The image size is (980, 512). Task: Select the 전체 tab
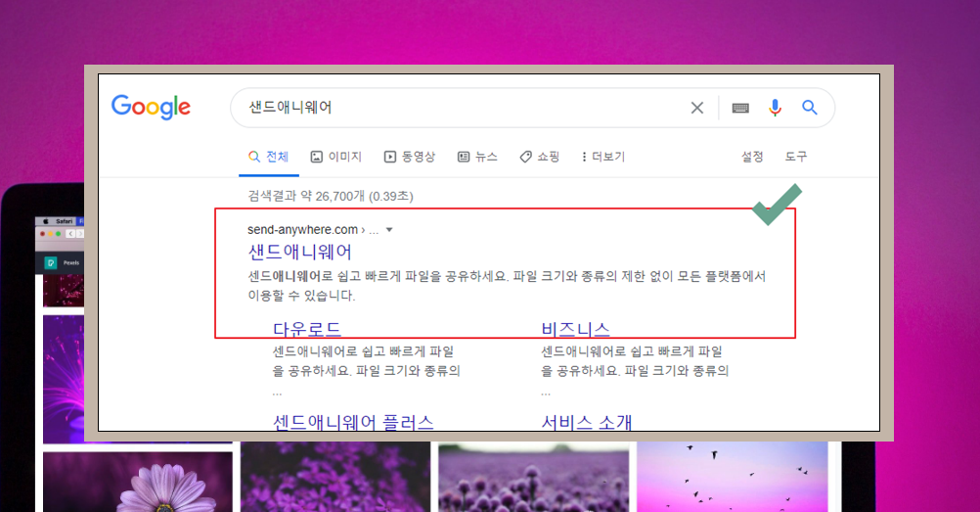pos(269,157)
